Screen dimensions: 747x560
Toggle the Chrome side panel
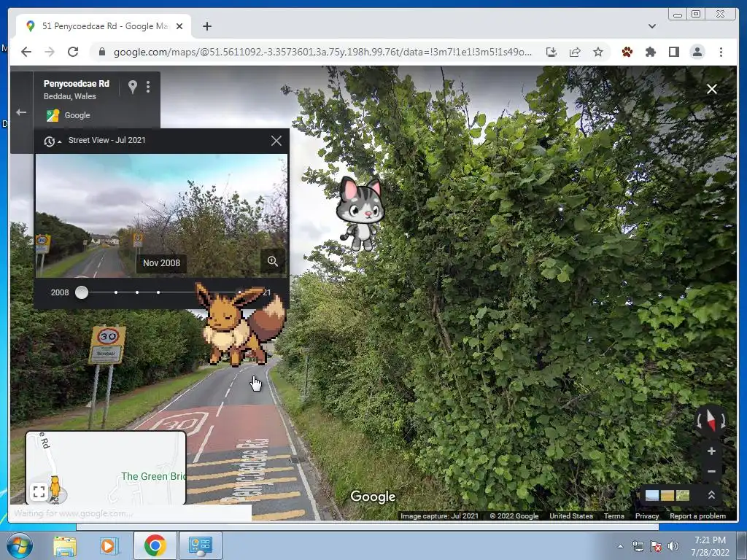(x=673, y=52)
